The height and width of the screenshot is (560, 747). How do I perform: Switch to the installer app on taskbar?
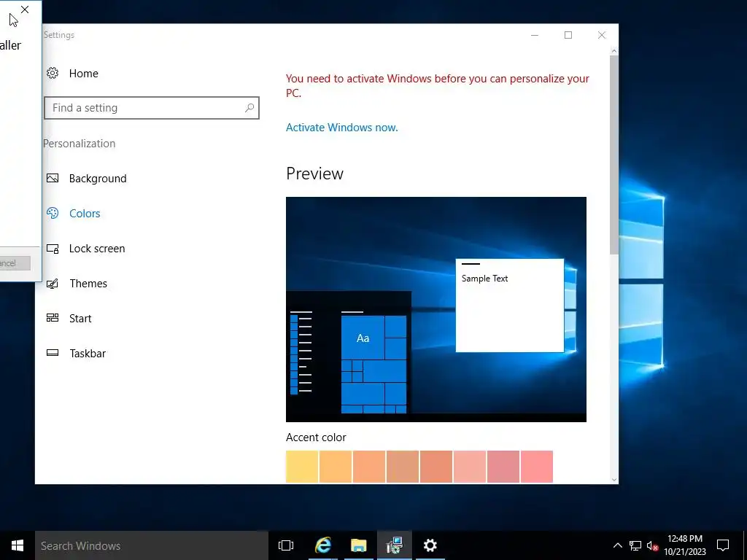395,545
